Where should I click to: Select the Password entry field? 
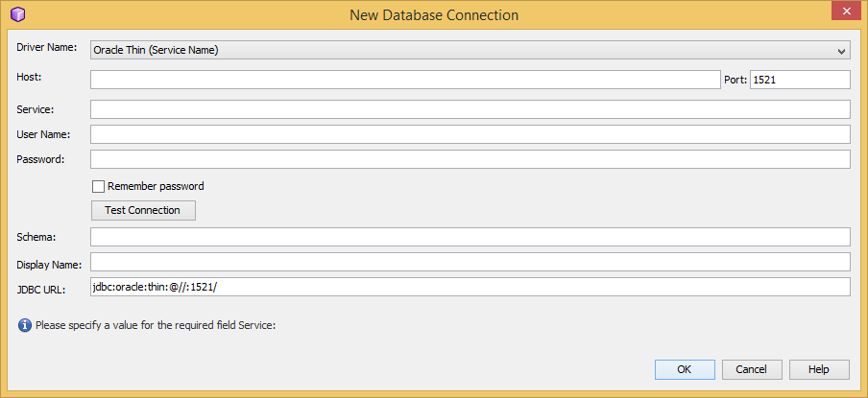pyautogui.click(x=470, y=159)
